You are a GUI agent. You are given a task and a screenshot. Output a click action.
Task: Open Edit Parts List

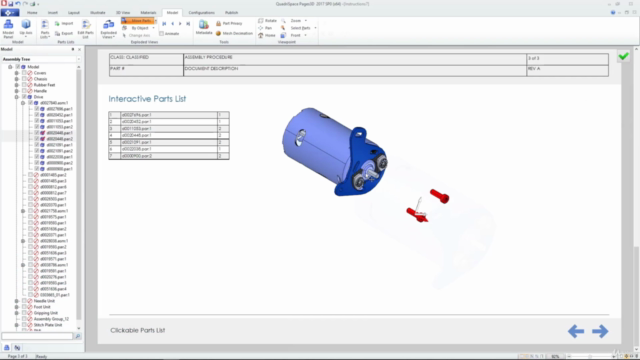click(86, 29)
